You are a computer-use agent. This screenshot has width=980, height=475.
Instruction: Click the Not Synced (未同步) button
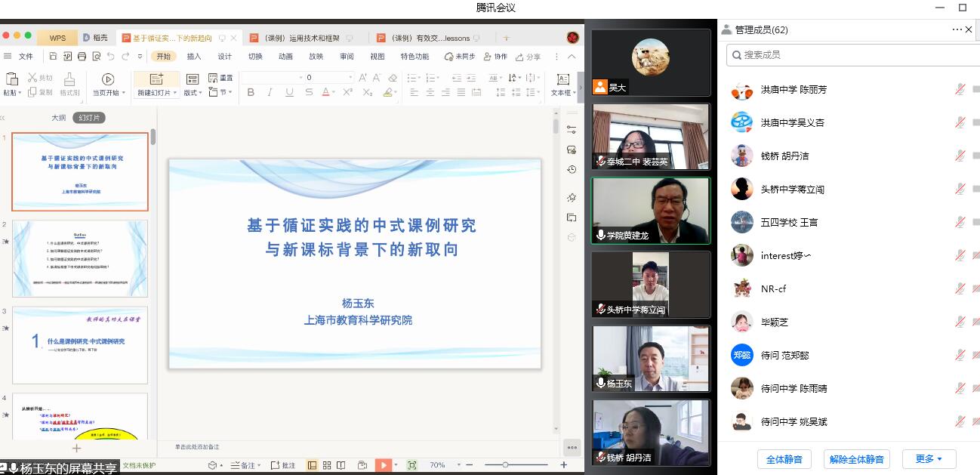(x=461, y=57)
